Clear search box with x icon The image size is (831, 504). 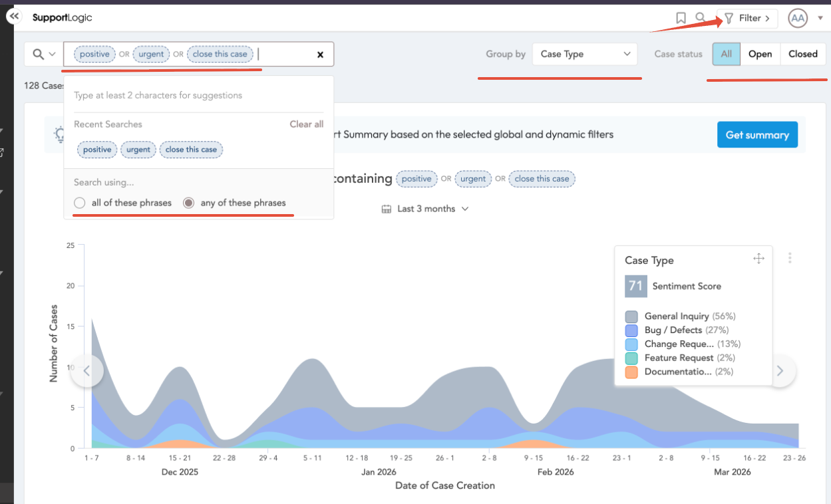tap(320, 55)
